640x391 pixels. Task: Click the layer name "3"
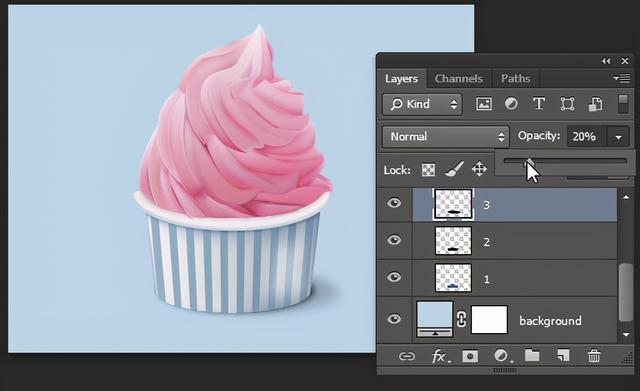[x=486, y=205]
